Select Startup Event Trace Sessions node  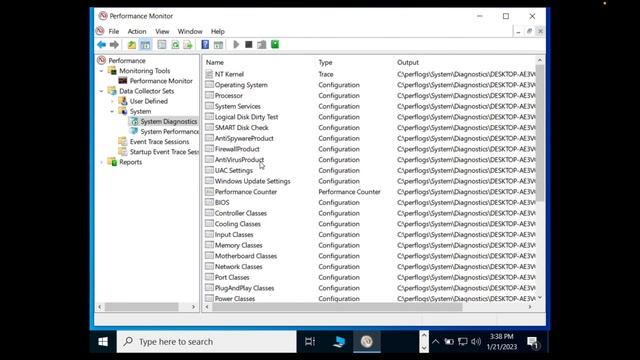tap(164, 152)
